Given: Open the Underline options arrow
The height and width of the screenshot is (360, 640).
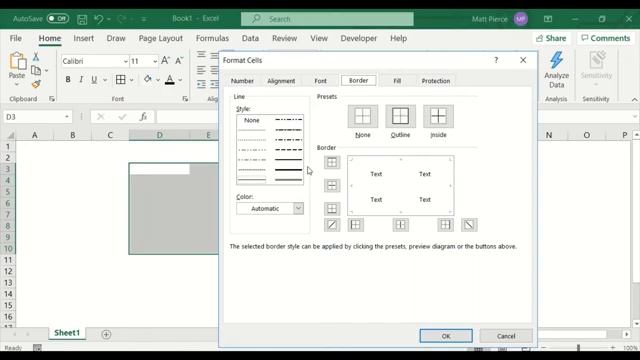Looking at the screenshot, I should pos(105,80).
